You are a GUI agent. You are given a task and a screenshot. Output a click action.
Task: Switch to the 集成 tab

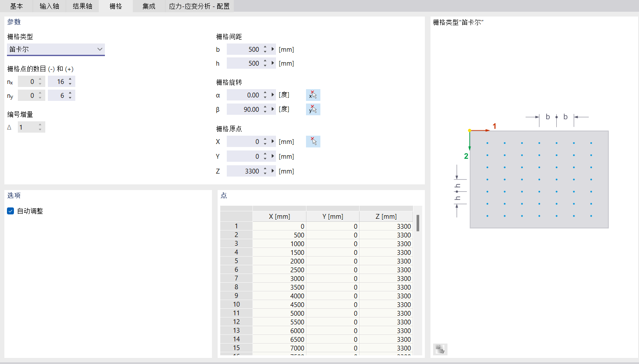[149, 6]
